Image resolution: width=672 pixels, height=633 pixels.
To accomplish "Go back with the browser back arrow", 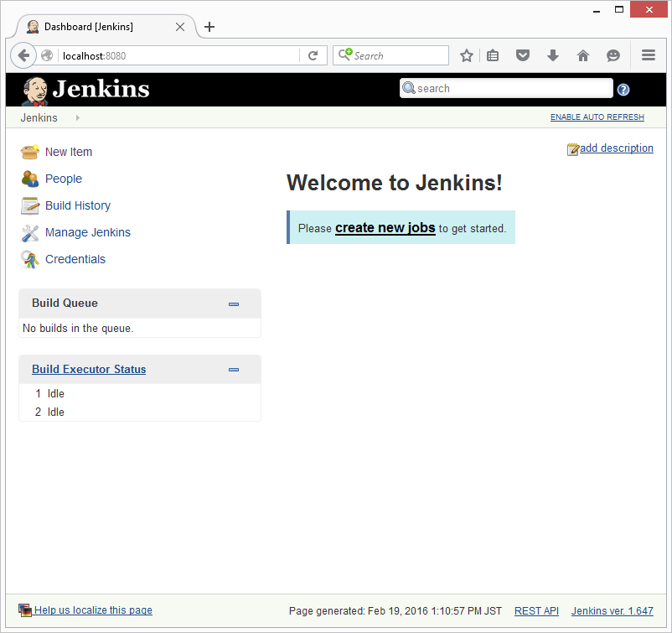I will coord(23,55).
